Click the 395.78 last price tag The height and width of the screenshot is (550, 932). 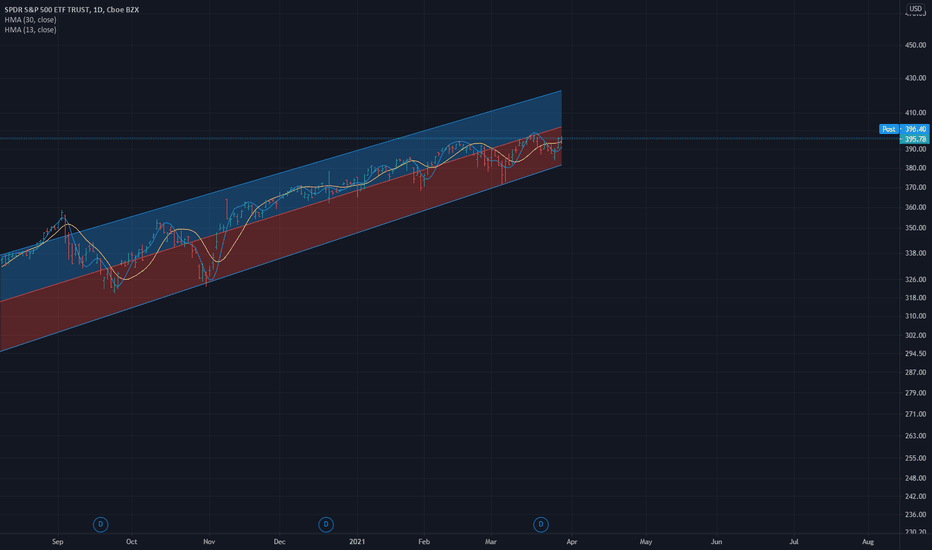click(915, 139)
